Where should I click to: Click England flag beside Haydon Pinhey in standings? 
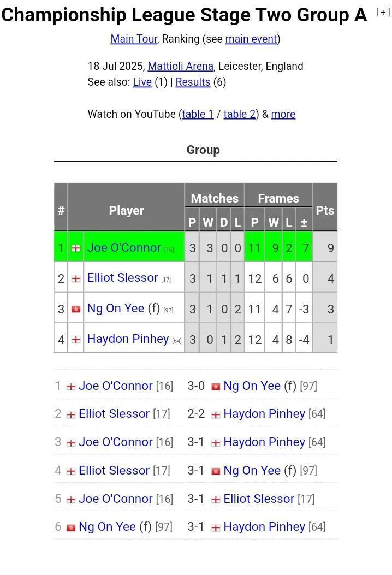(x=76, y=340)
